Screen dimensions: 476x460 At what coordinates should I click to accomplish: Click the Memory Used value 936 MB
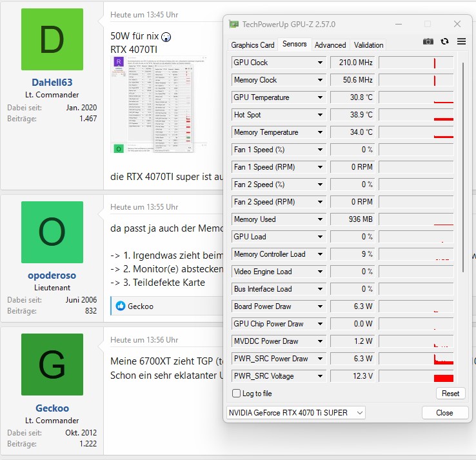pyautogui.click(x=352, y=219)
